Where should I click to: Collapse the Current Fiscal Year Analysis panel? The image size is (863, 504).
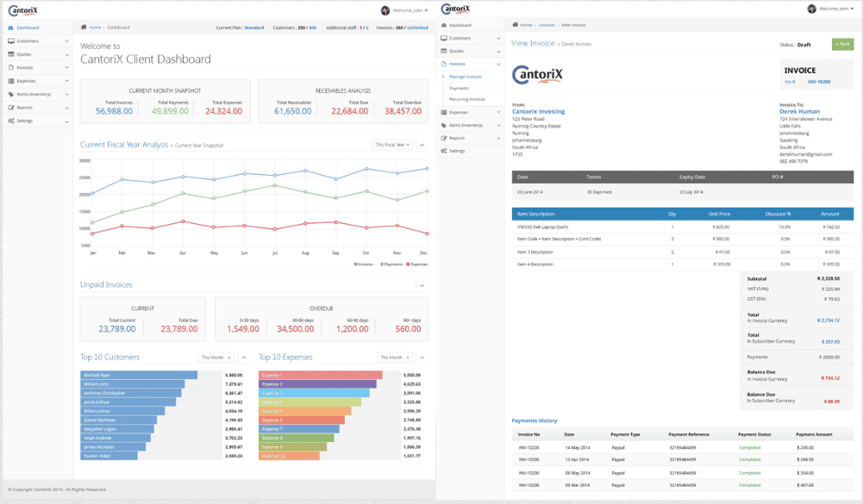click(x=422, y=145)
